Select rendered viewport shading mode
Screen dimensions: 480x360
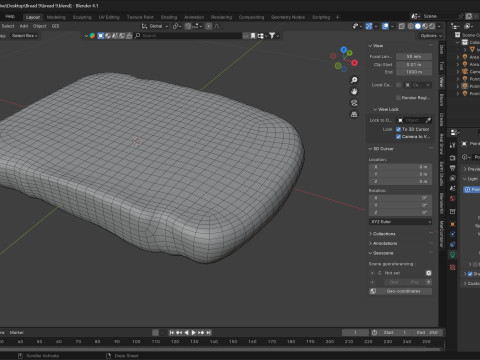click(x=432, y=26)
